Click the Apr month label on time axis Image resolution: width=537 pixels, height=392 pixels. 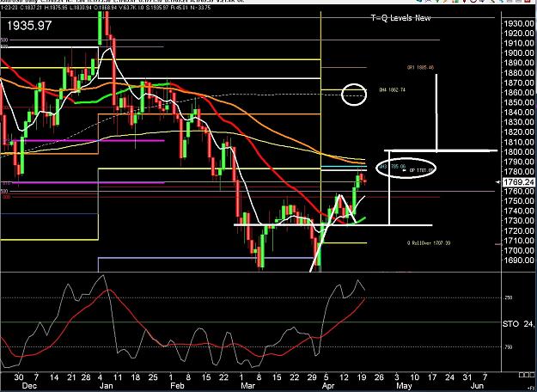pyautogui.click(x=329, y=386)
